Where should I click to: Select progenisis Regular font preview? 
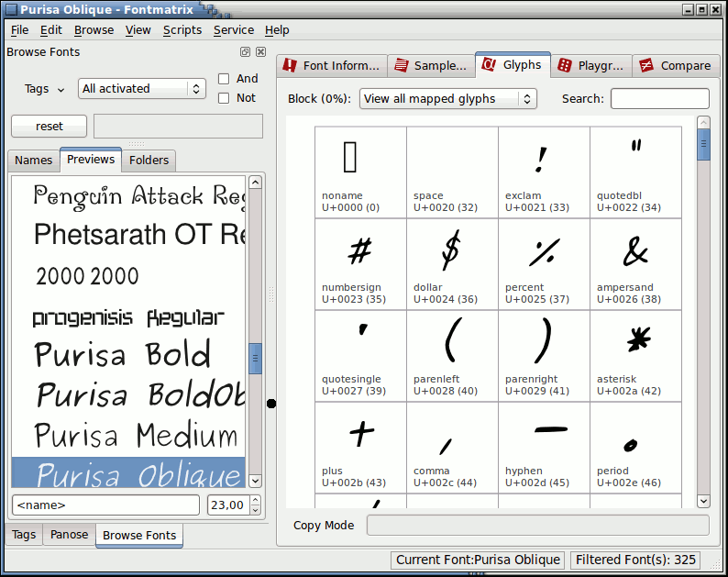tap(128, 316)
